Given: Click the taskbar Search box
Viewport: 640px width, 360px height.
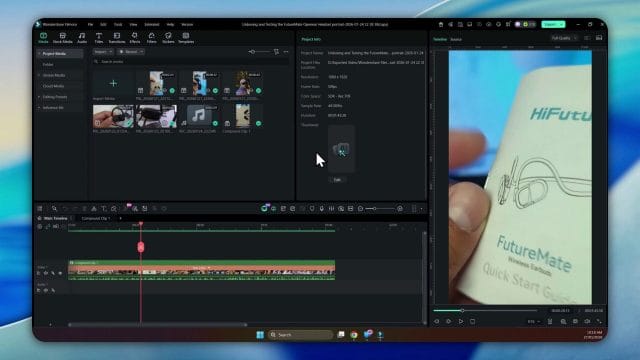Looking at the screenshot, I should pyautogui.click(x=300, y=335).
